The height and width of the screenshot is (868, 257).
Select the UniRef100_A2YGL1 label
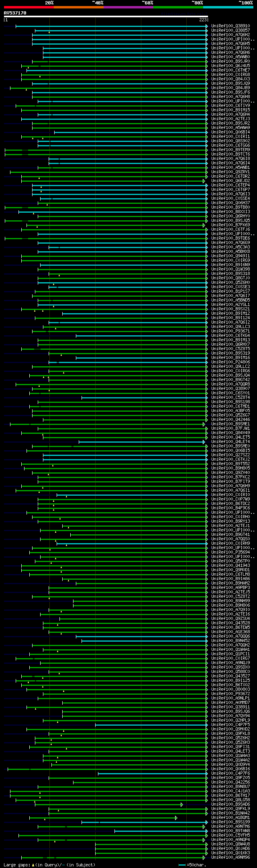tap(230, 305)
